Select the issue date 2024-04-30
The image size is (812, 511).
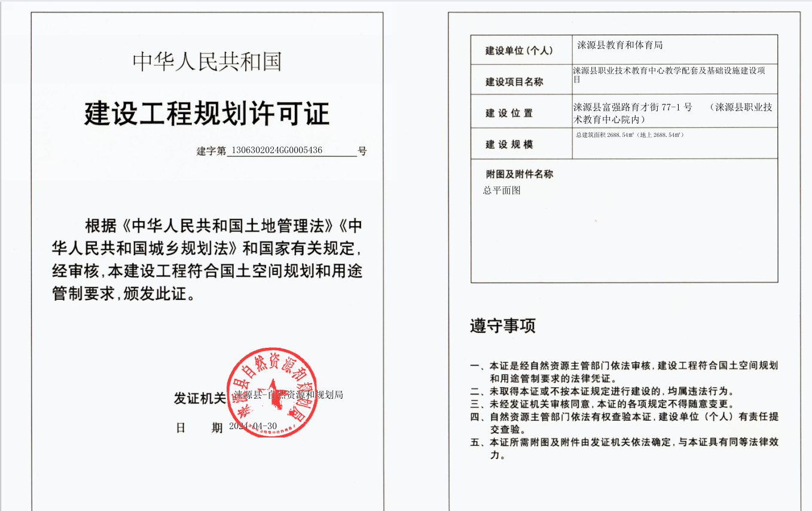pyautogui.click(x=253, y=426)
